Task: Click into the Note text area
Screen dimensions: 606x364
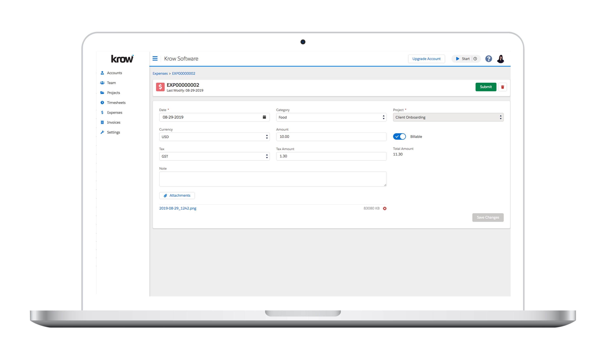Action: point(272,179)
